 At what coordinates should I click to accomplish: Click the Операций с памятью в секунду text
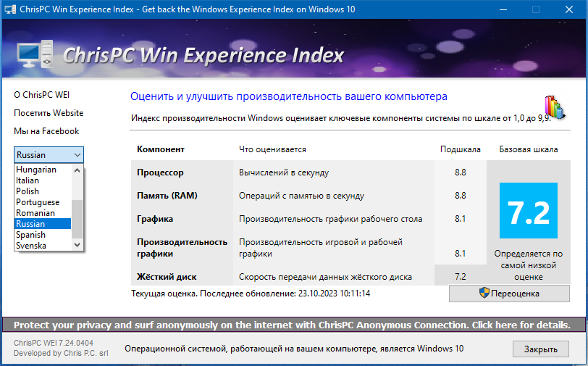pos(301,196)
